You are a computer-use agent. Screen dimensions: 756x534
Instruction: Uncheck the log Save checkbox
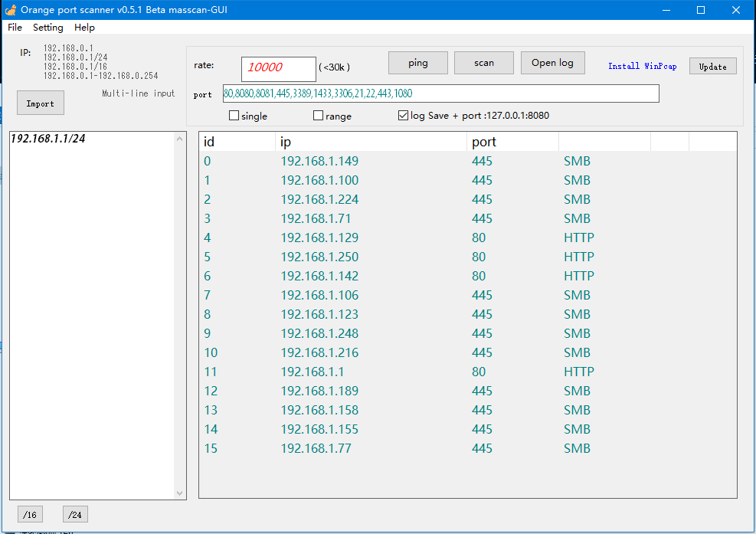click(x=404, y=116)
